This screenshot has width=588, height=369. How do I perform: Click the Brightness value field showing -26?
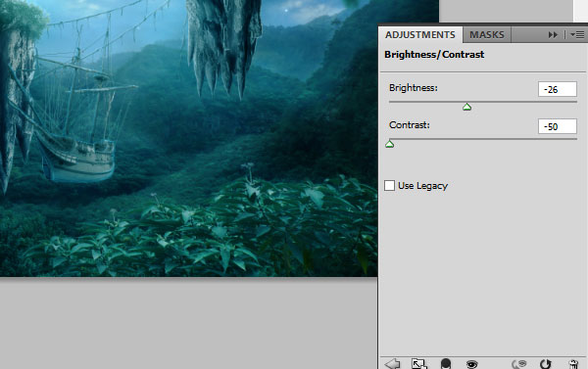(558, 89)
